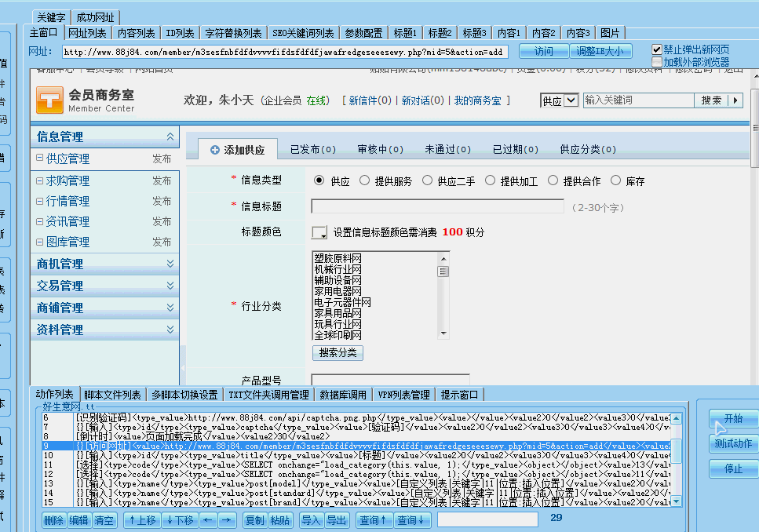The image size is (759, 532).
Task: Pick the 库存 radio button
Action: [x=615, y=180]
